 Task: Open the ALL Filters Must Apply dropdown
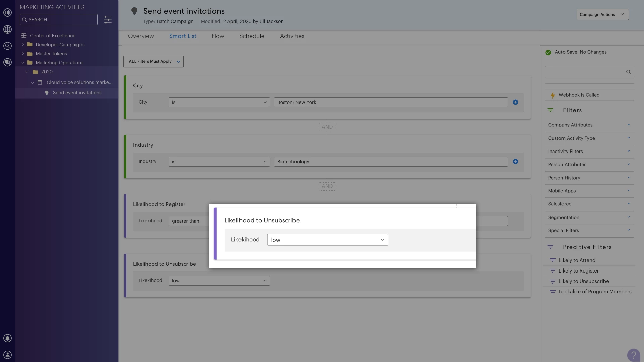pos(154,61)
